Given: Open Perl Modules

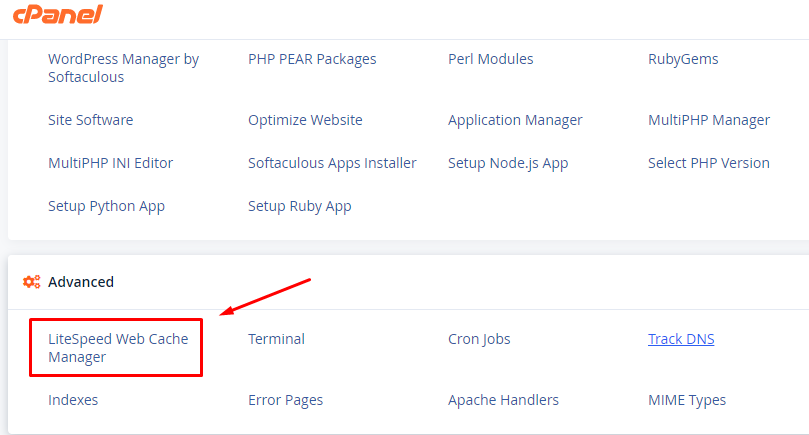Looking at the screenshot, I should (491, 59).
